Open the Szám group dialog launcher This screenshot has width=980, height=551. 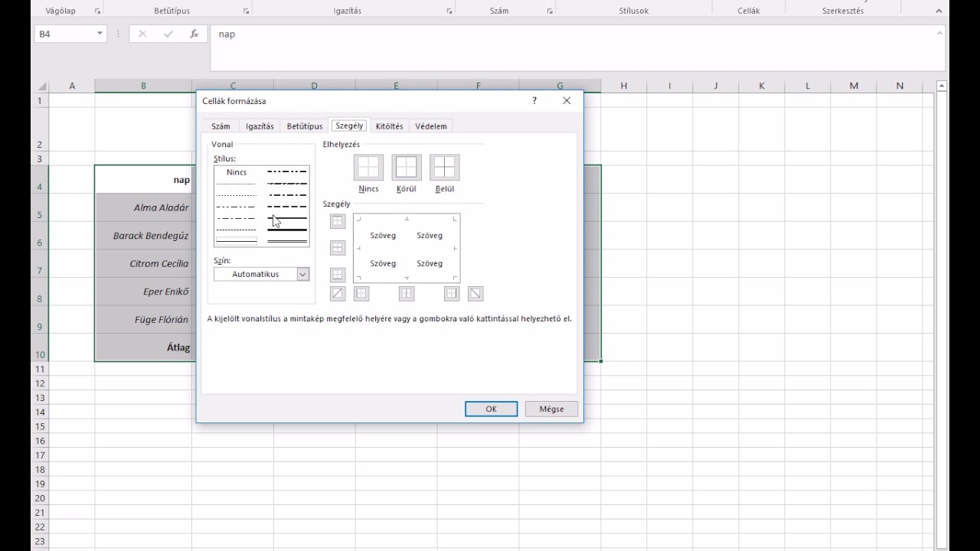pyautogui.click(x=550, y=11)
